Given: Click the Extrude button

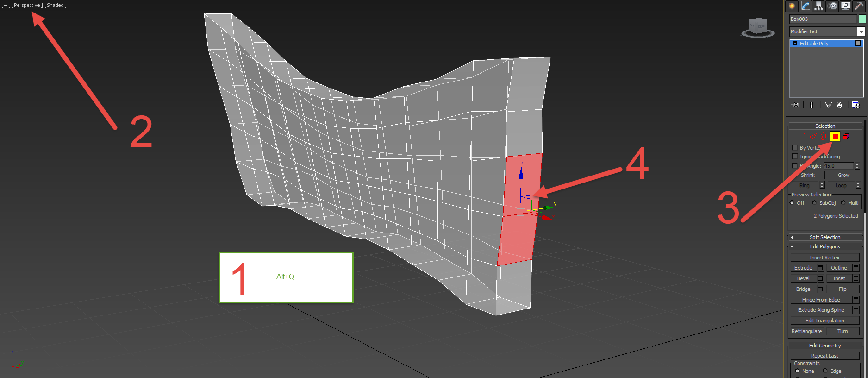Looking at the screenshot, I should point(803,268).
